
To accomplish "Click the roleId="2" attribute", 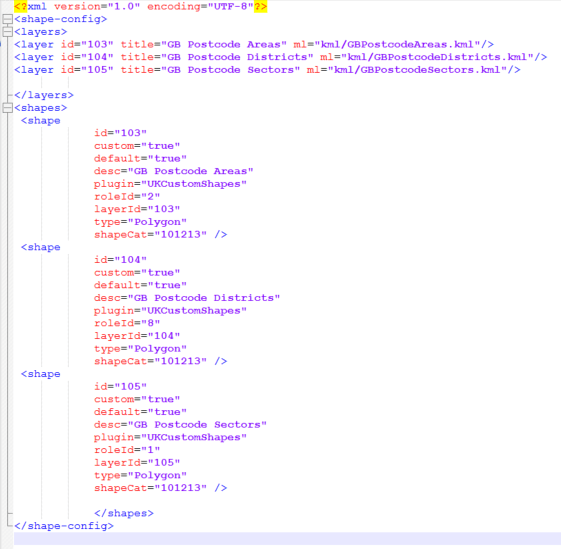I will tap(127, 196).
